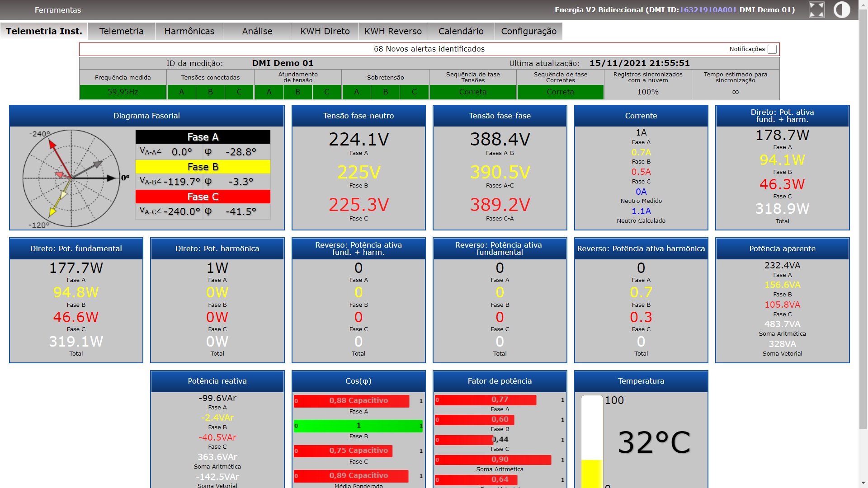The image size is (868, 488).
Task: Click the phasor diagram circle
Action: coord(71,178)
